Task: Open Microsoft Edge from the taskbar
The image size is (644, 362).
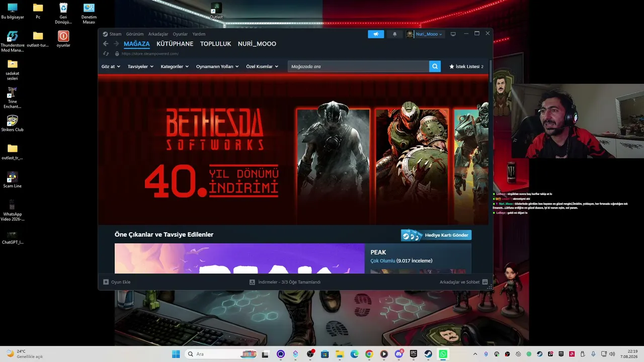Action: 354,354
